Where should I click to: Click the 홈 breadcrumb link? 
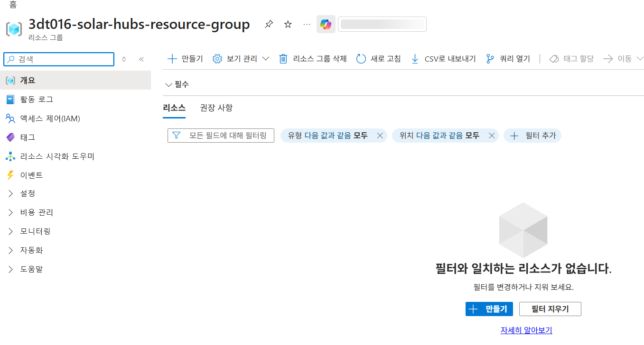pyautogui.click(x=13, y=5)
